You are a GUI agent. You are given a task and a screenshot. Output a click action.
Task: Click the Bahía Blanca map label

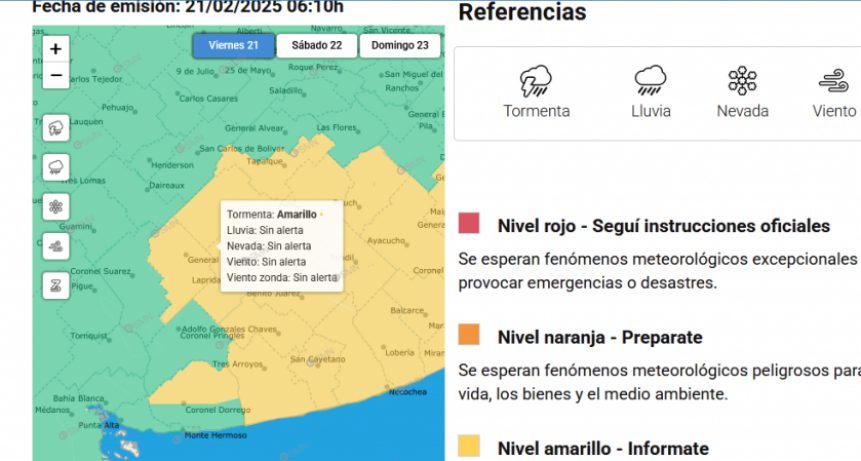click(79, 398)
